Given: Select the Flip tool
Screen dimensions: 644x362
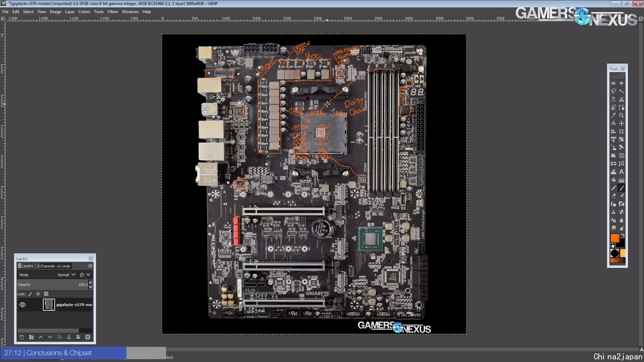Looking at the screenshot, I should point(613,164).
